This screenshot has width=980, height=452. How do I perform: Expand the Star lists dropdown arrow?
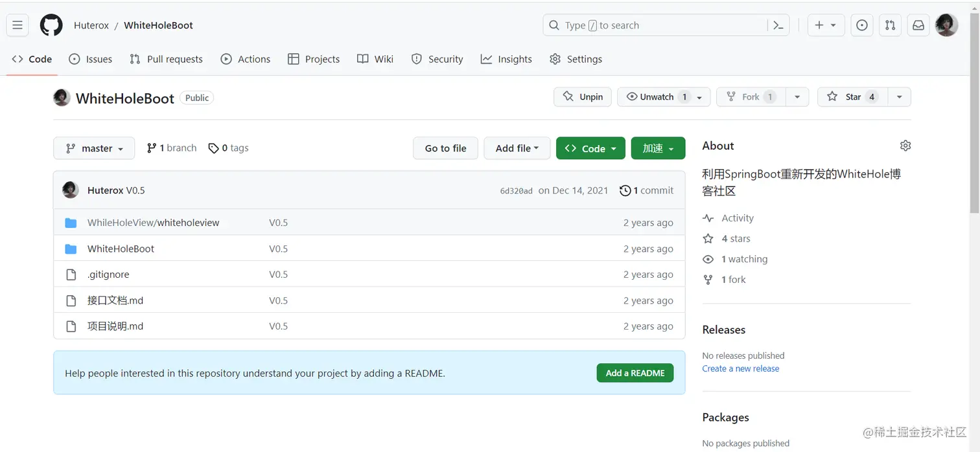tap(899, 96)
